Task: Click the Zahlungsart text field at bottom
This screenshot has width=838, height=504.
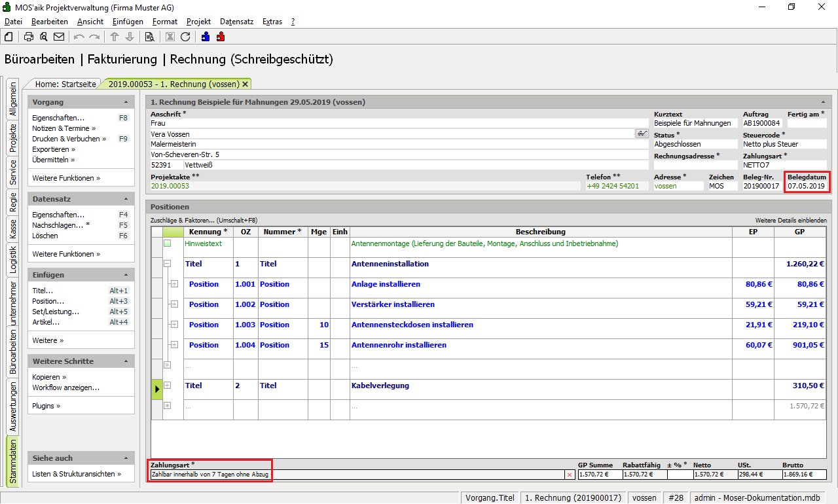Action: click(357, 474)
